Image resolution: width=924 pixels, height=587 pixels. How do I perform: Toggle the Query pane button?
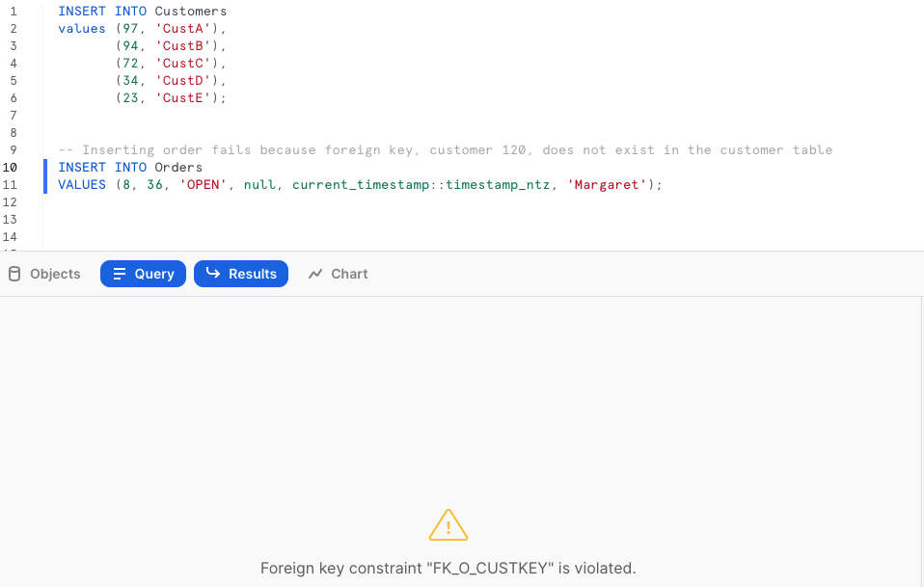[143, 274]
